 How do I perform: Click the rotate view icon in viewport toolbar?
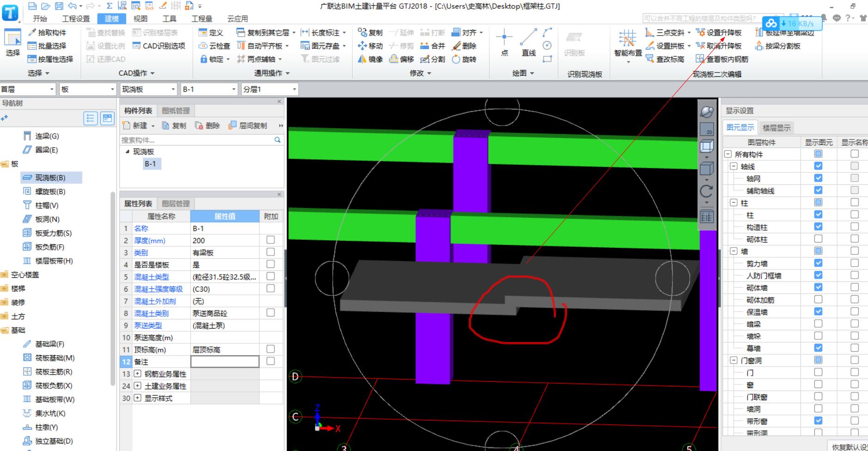[x=706, y=191]
